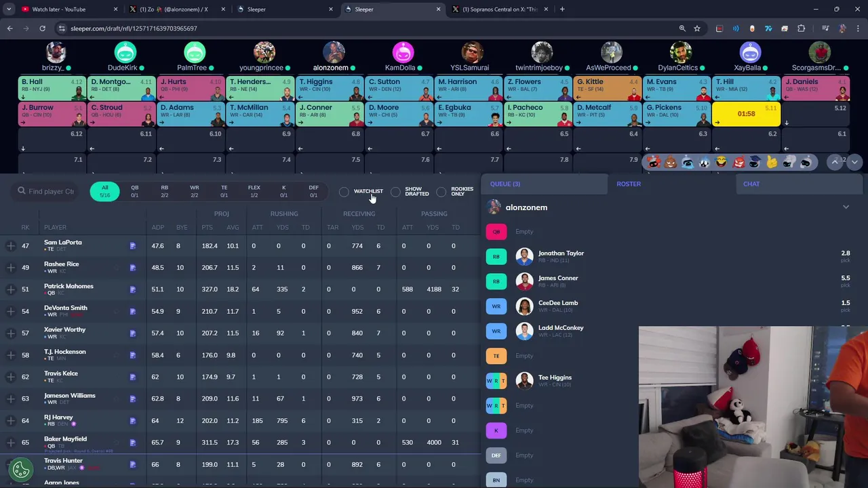Bookmark this page with the star icon
The width and height of the screenshot is (868, 488).
697,28
